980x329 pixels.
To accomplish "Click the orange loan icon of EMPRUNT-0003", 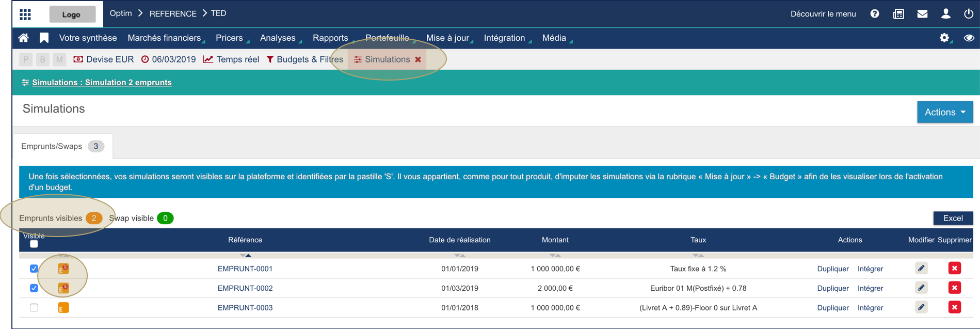I will point(63,308).
